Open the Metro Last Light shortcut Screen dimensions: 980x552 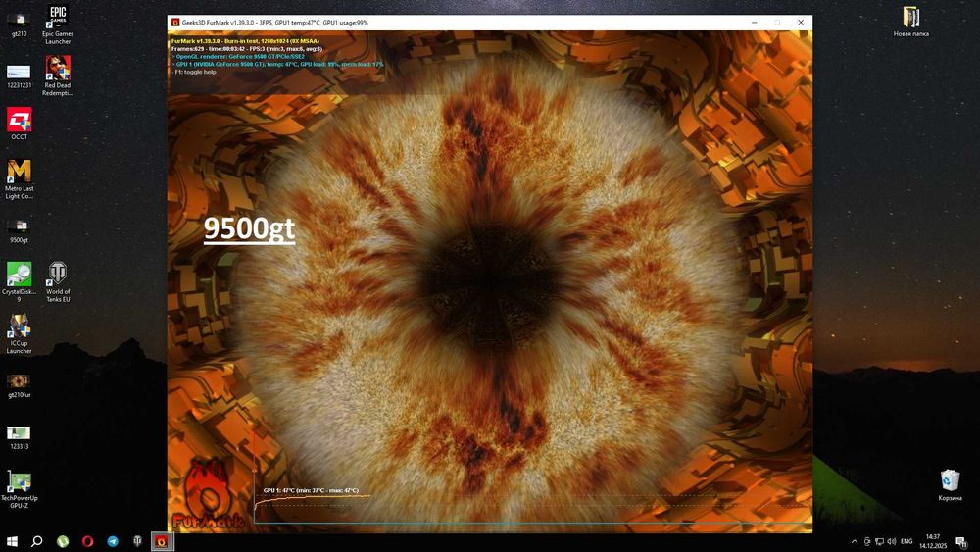pos(19,179)
